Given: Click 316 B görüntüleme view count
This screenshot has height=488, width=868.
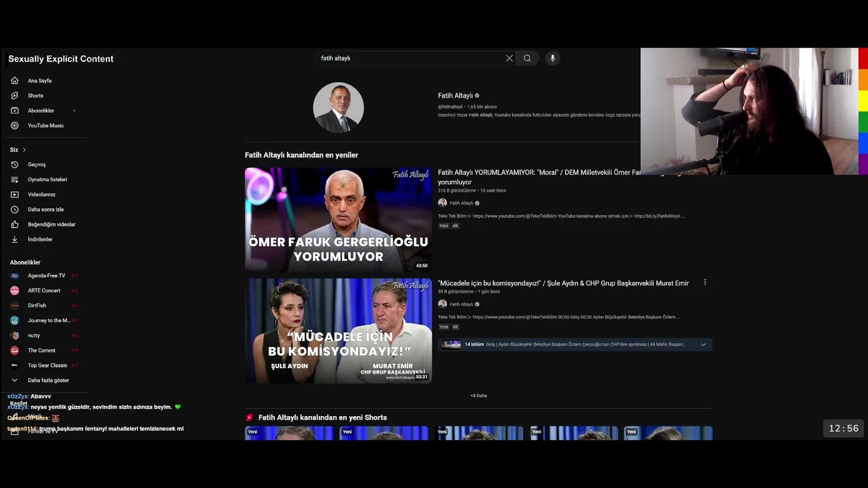Looking at the screenshot, I should tap(457, 190).
